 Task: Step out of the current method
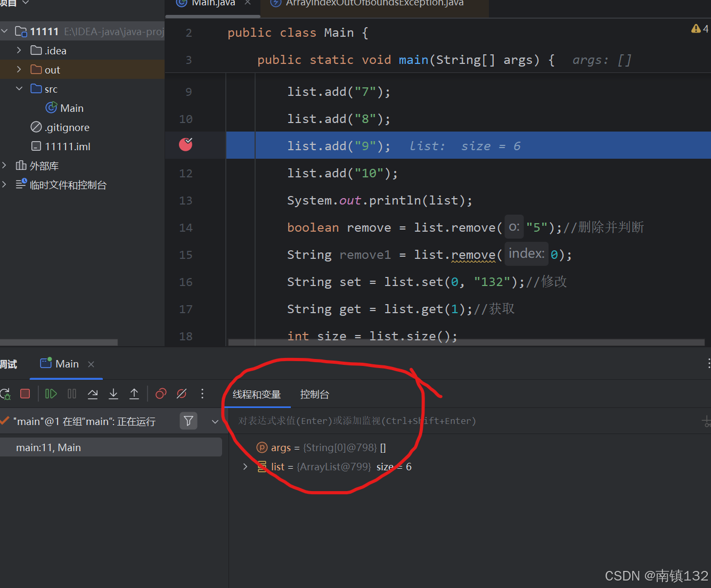pos(134,394)
